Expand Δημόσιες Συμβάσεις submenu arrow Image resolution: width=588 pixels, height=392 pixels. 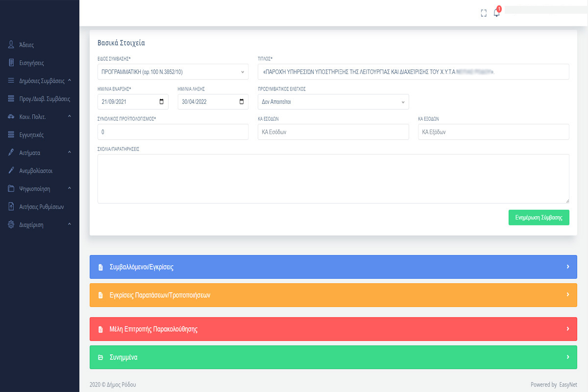click(70, 80)
